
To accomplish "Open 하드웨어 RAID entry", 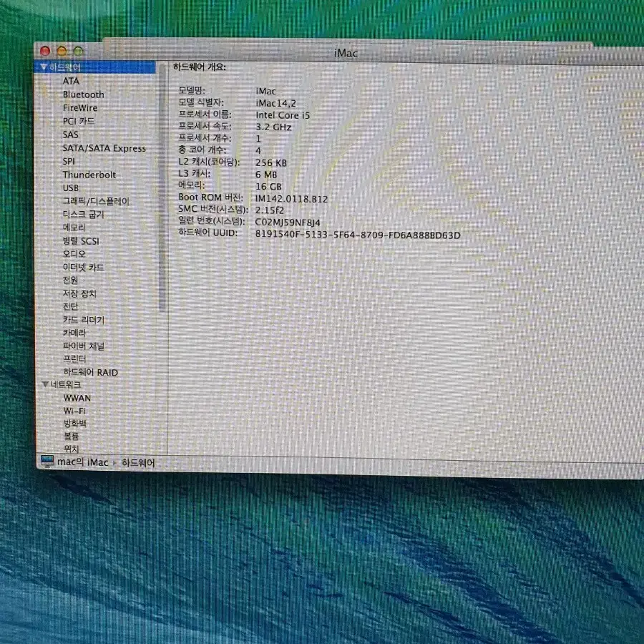I will click(x=91, y=373).
